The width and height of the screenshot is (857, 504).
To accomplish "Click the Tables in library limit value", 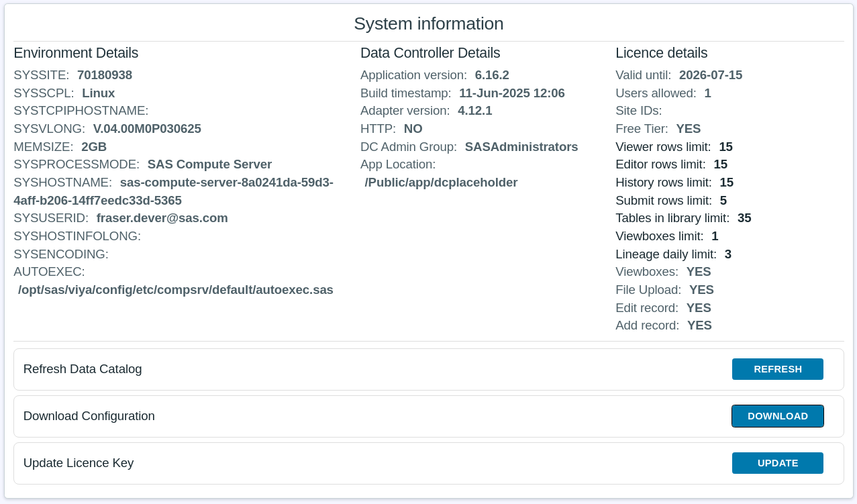I will click(744, 218).
